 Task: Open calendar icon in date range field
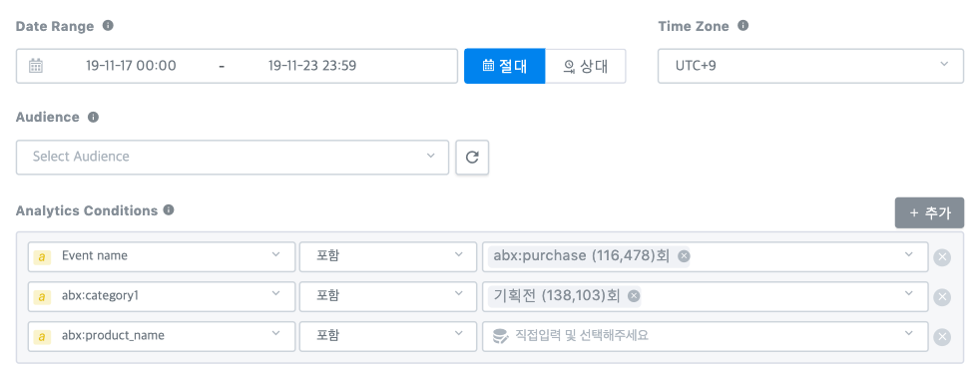point(36,66)
